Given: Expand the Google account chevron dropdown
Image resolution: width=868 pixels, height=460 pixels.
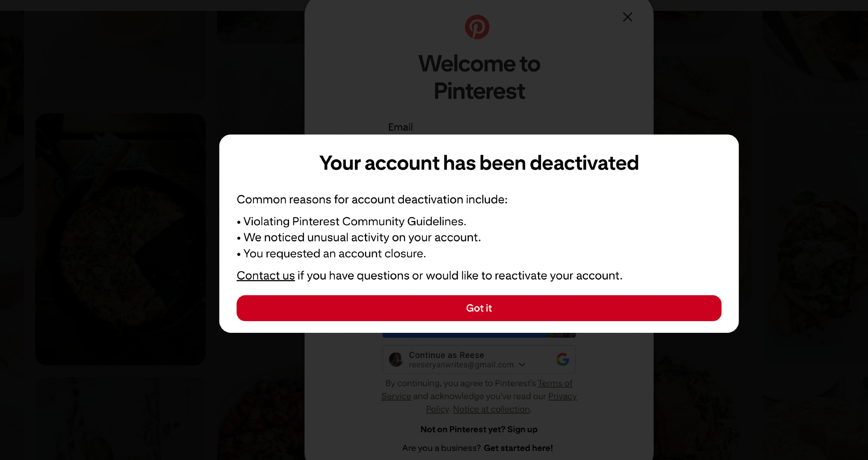Looking at the screenshot, I should 522,365.
